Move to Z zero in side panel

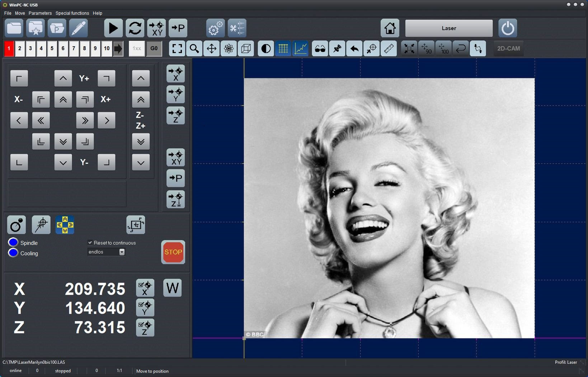click(x=176, y=115)
